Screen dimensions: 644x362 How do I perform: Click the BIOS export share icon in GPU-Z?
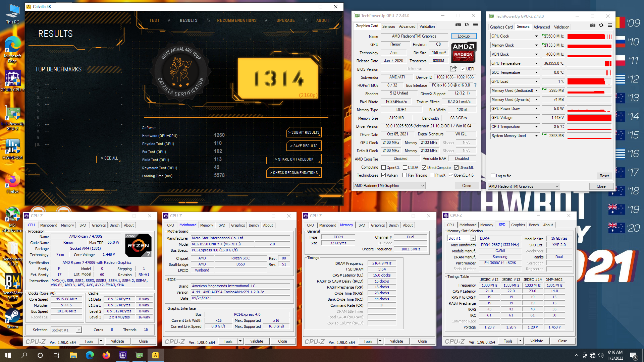click(453, 69)
